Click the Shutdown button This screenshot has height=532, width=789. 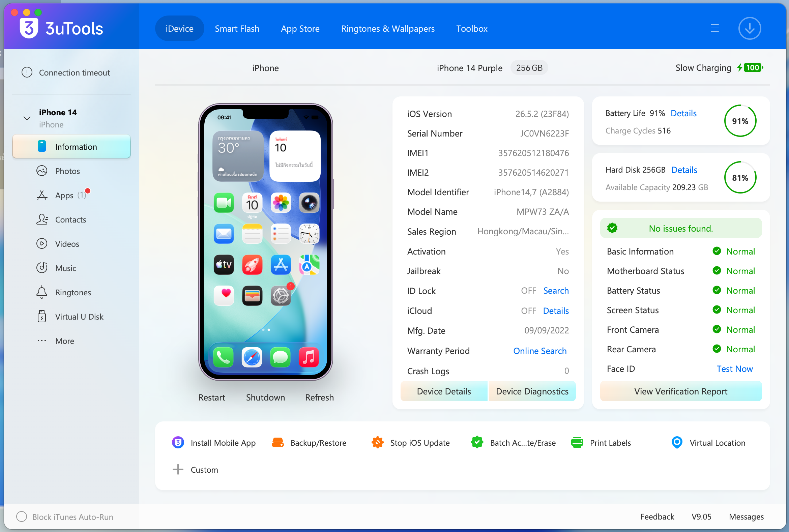(265, 397)
